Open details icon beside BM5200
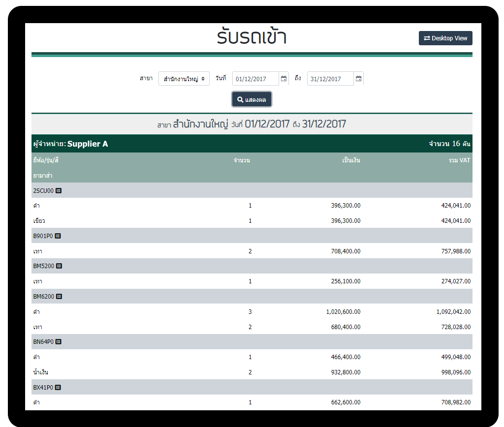Viewport: 504px width, 427px height. point(59,266)
